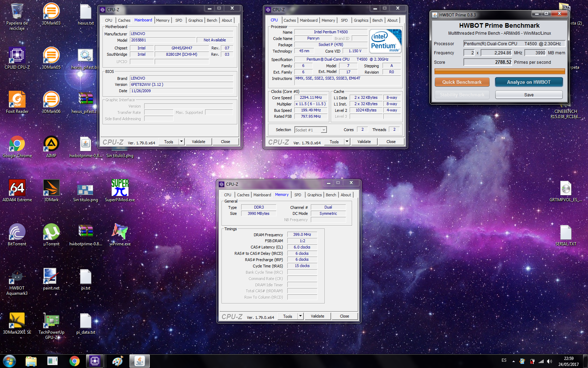Open the 3DMark06 desktop shortcut

(x=51, y=102)
